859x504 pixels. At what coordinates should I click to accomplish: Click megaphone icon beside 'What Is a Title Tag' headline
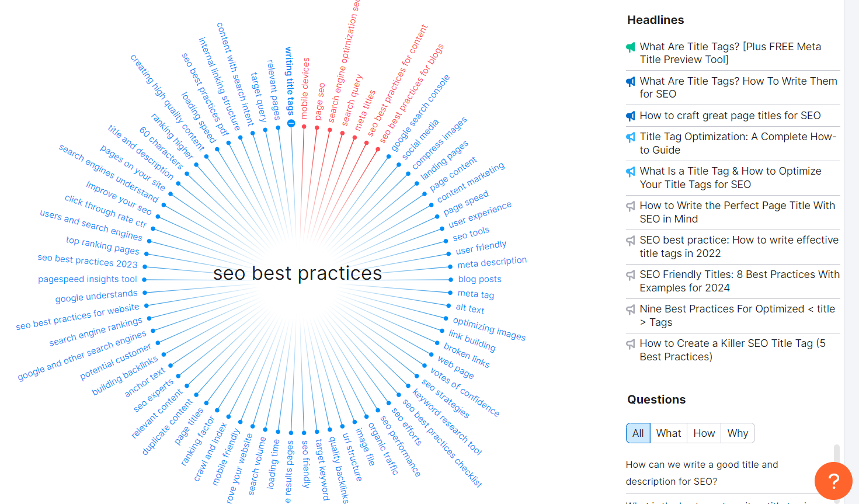click(x=631, y=172)
